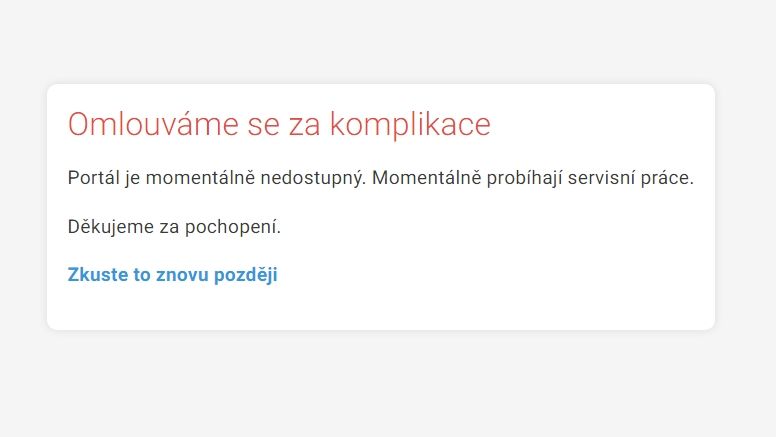
Task: Click the 'Děkujeme za pochopení.' text
Action: (x=174, y=227)
